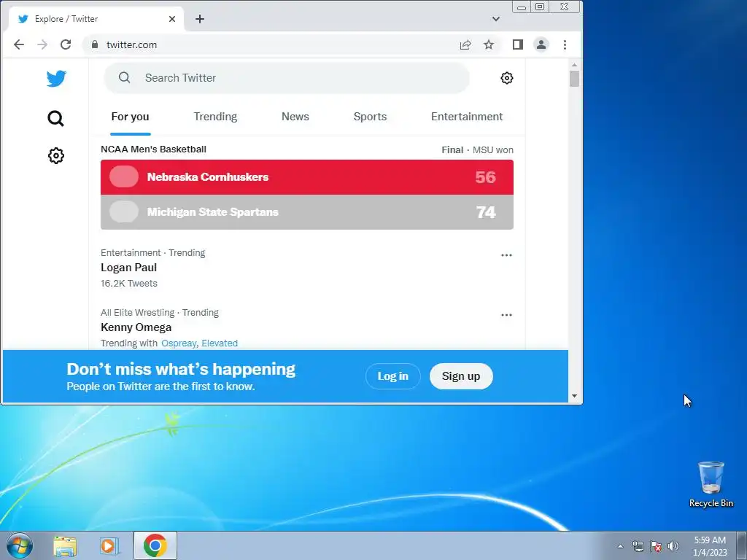Click the 16.2K Tweets count

[128, 284]
